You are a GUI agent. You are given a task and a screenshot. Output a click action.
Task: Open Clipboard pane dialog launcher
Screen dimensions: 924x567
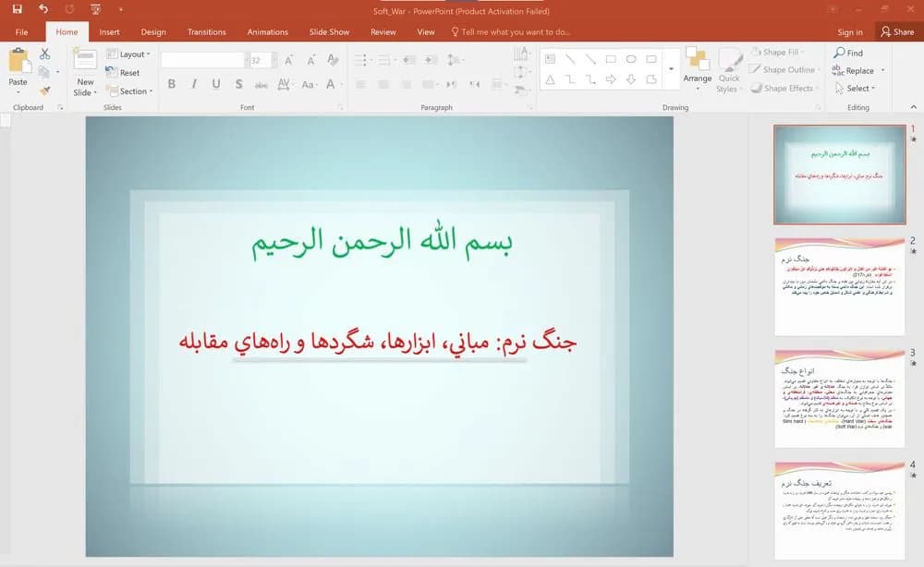[60, 108]
